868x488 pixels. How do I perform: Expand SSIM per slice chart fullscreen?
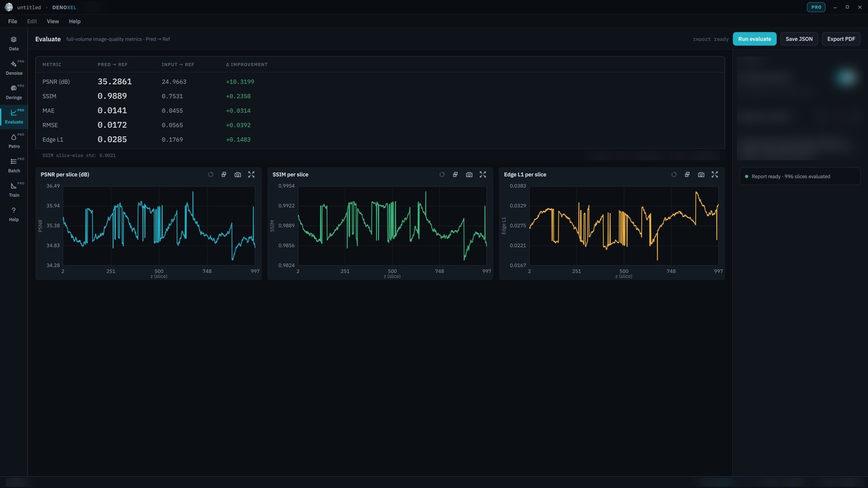pos(483,174)
